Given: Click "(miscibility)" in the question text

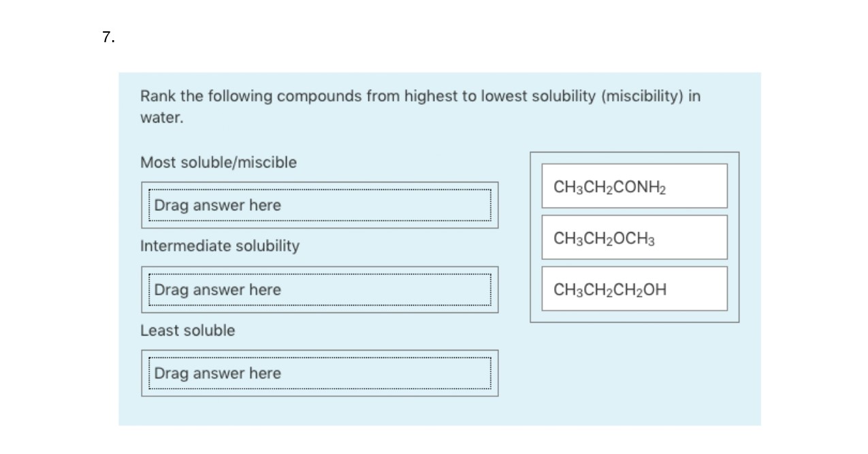Looking at the screenshot, I should pyautogui.click(x=643, y=96).
